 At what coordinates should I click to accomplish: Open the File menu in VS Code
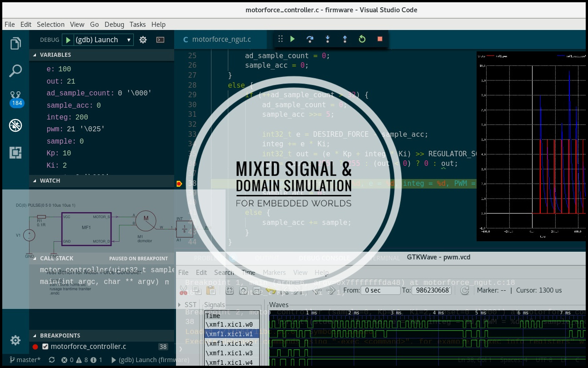(10, 24)
